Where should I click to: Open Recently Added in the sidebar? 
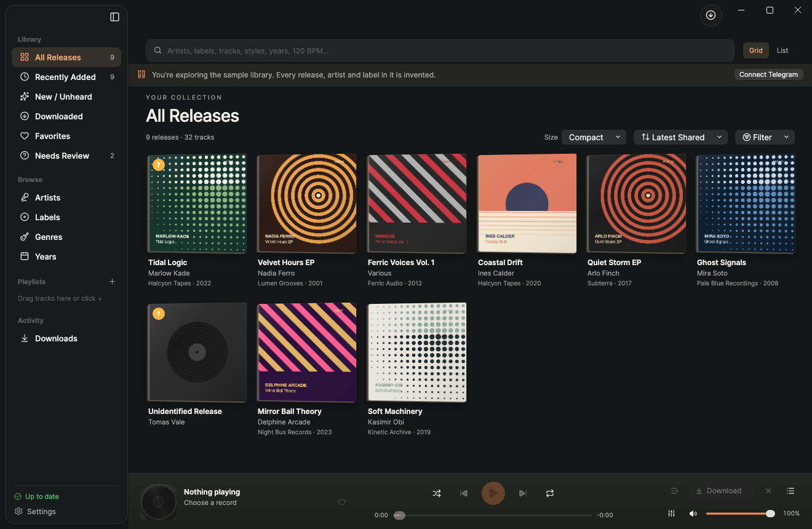pos(66,77)
